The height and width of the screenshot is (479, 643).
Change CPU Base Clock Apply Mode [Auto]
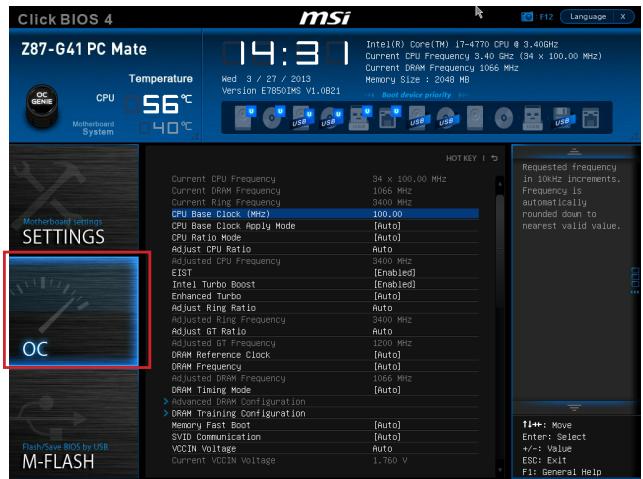tap(387, 226)
